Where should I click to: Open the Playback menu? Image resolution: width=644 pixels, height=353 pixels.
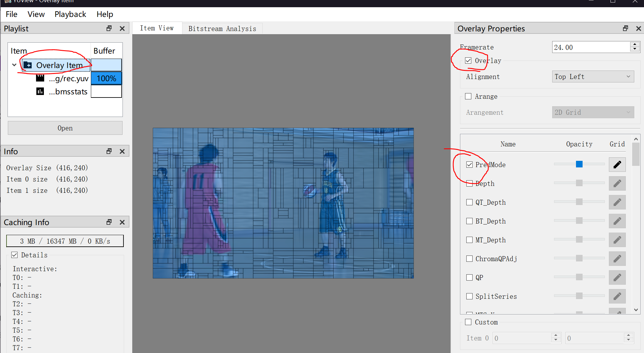click(x=70, y=14)
